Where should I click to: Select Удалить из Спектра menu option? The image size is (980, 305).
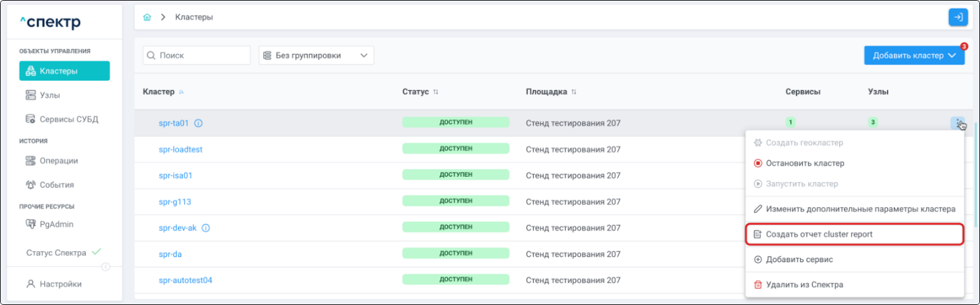(x=804, y=285)
